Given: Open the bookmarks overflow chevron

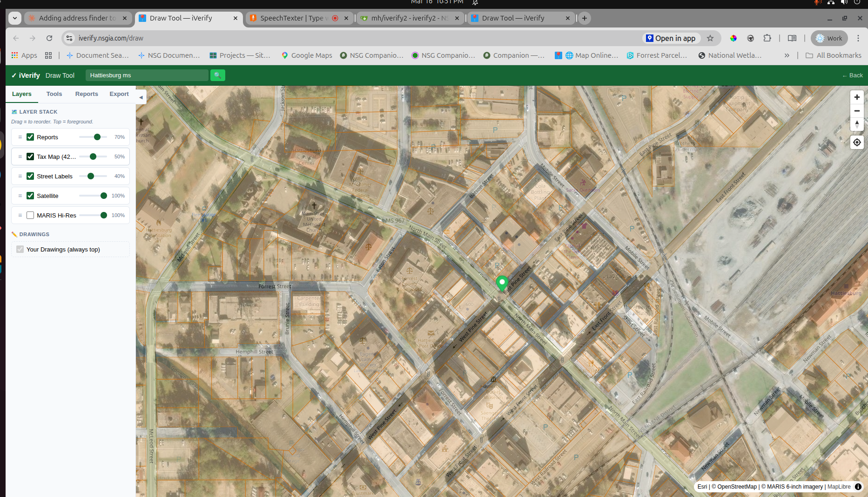Looking at the screenshot, I should (787, 55).
